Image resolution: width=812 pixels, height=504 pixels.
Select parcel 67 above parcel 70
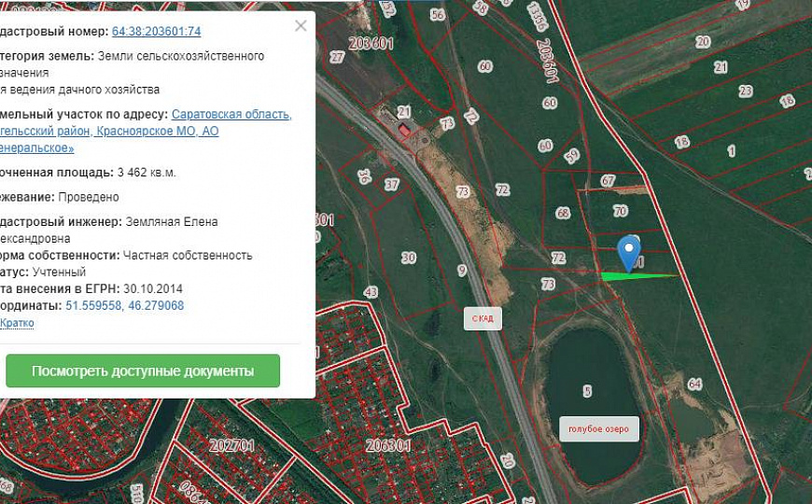tap(609, 180)
